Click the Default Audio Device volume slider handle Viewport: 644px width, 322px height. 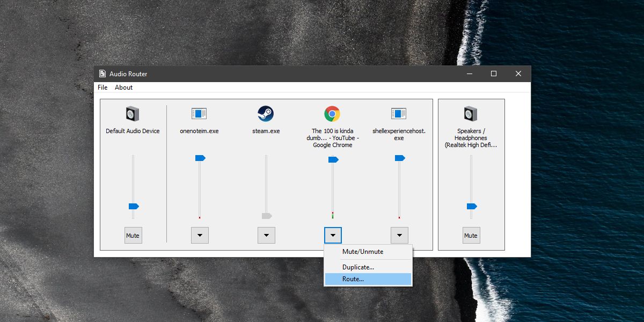pyautogui.click(x=134, y=206)
